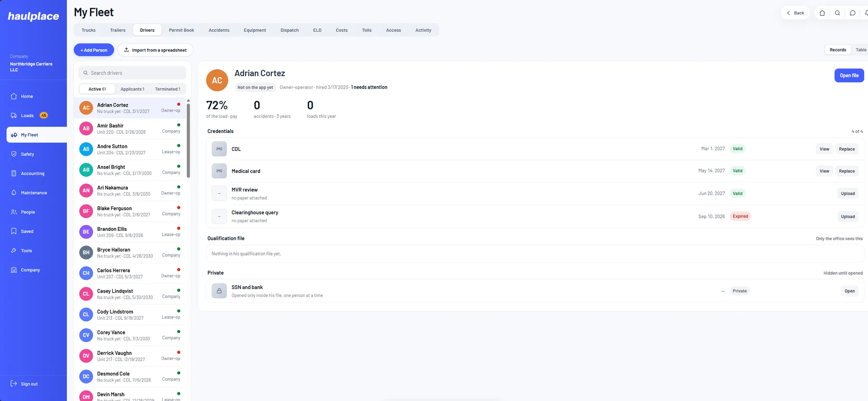Viewport: 868px width, 401px height.
Task: Click the Add Person button
Action: pyautogui.click(x=94, y=50)
